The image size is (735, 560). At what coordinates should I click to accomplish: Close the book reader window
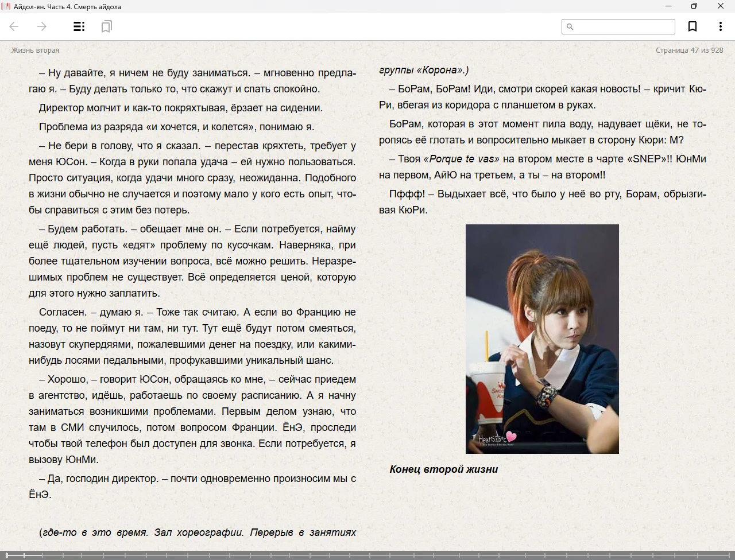[721, 6]
